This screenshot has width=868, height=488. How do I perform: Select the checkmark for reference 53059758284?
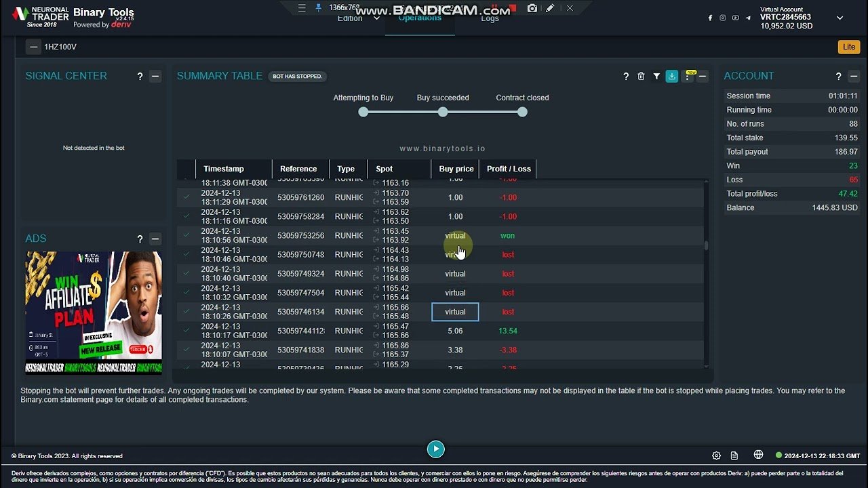tap(186, 216)
